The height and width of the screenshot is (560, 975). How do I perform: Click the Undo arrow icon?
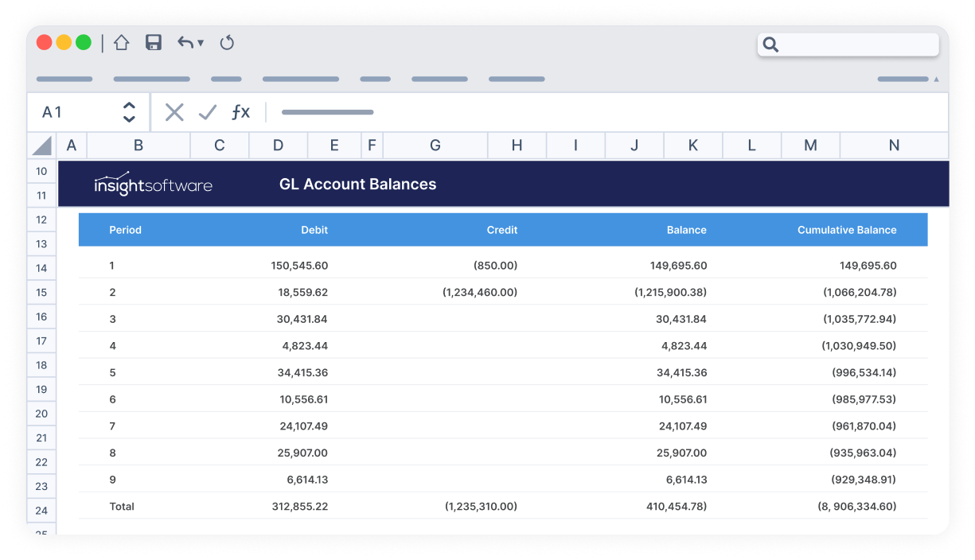(x=185, y=43)
